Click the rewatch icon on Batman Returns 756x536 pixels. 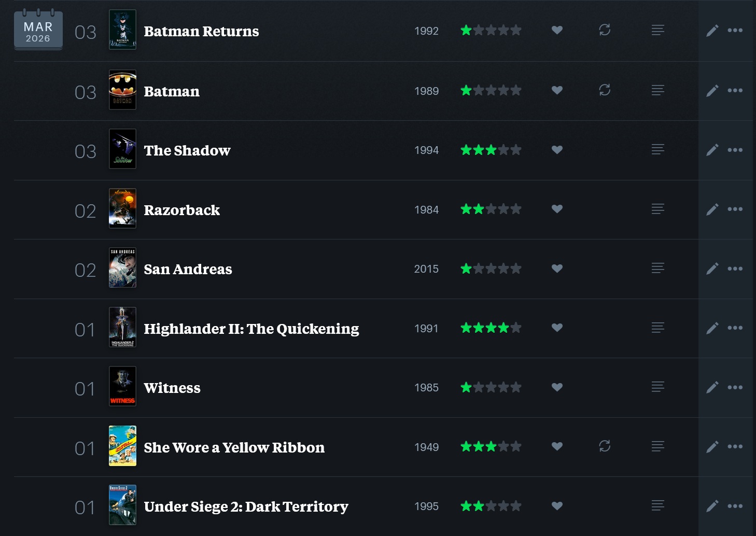(x=605, y=30)
